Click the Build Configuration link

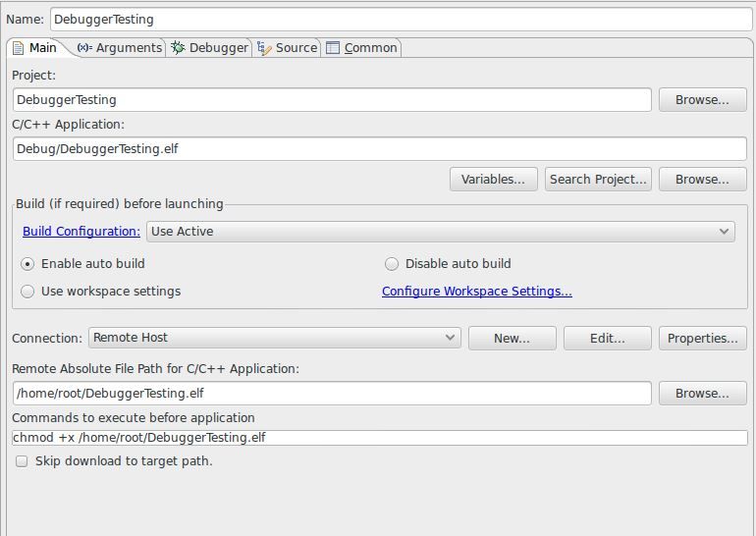(x=81, y=232)
